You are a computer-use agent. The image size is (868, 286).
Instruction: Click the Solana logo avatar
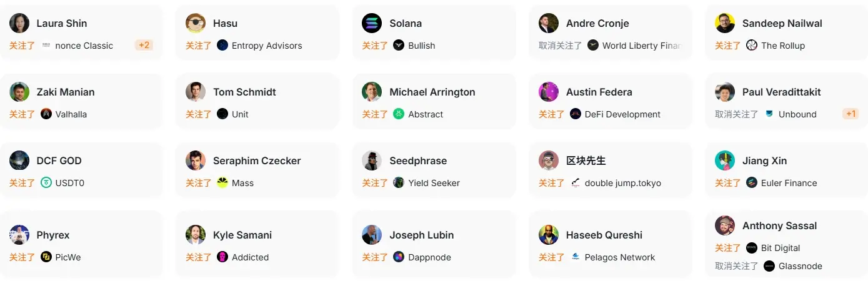(x=372, y=23)
